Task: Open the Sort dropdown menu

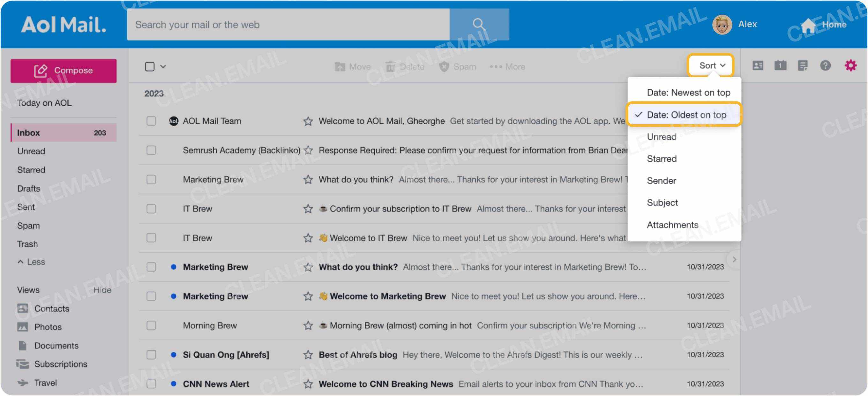Action: click(x=711, y=65)
